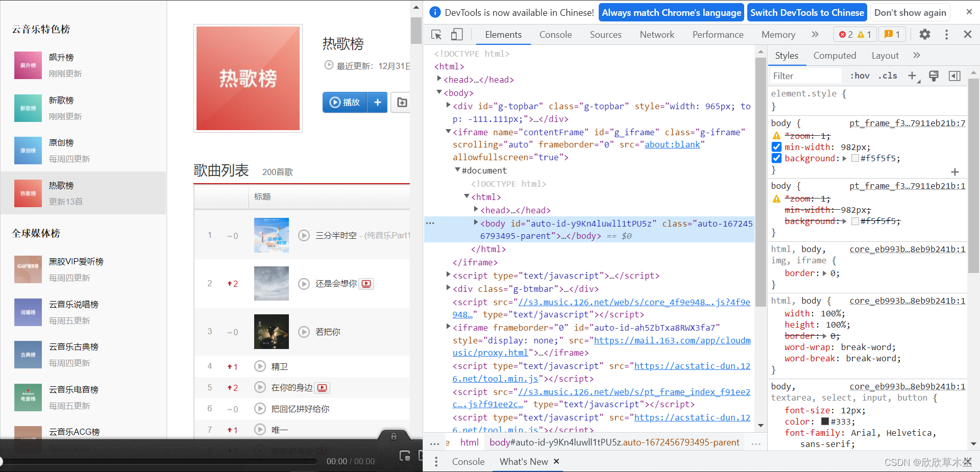Open pt_frame stylesheet link at line 7
Image resolution: width=980 pixels, height=472 pixels.
(x=907, y=123)
